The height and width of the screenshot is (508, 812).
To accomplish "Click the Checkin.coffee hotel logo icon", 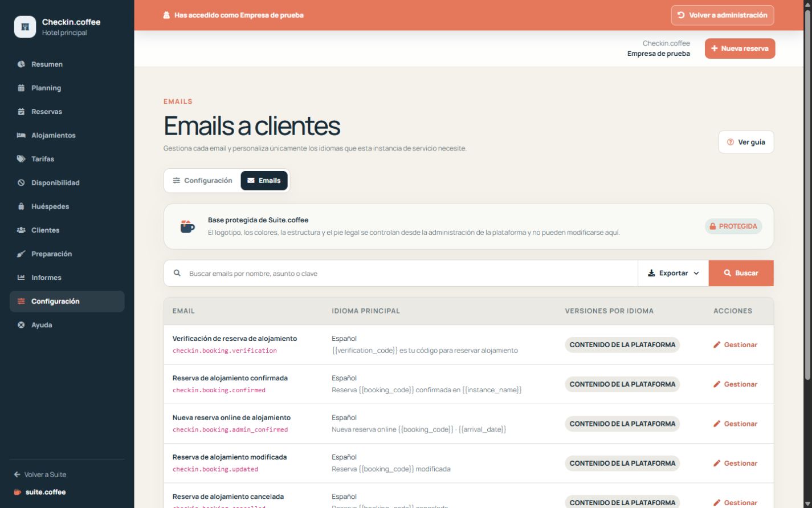I will [25, 27].
